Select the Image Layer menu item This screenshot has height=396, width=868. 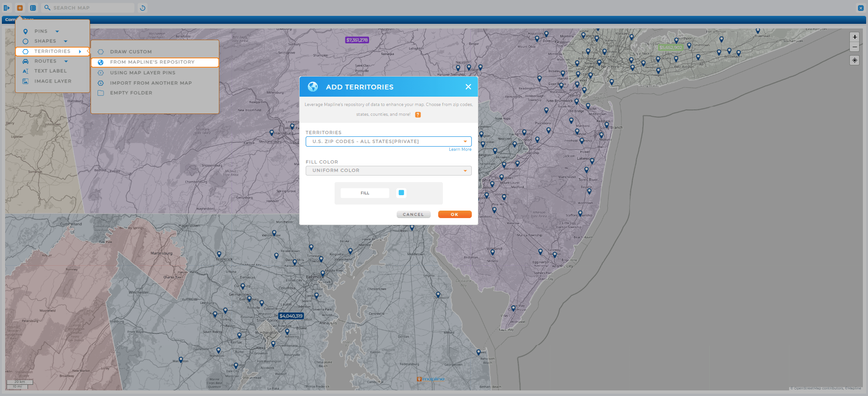tap(53, 81)
